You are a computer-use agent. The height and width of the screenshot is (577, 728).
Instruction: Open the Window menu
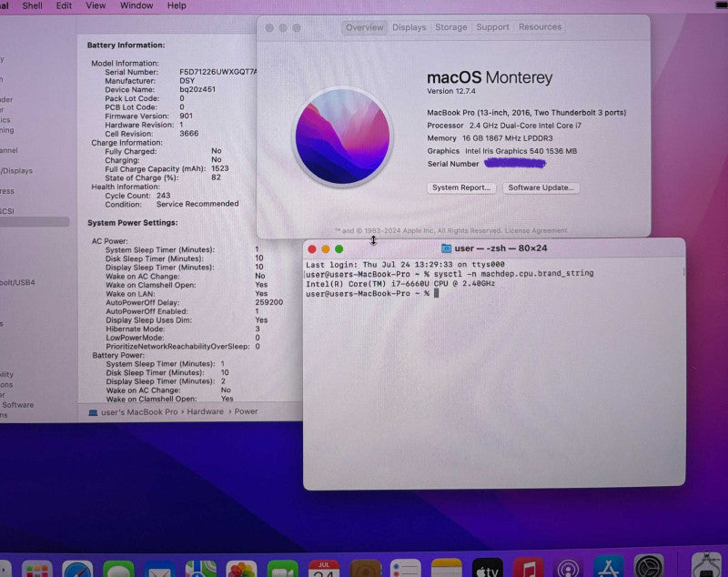pos(136,5)
